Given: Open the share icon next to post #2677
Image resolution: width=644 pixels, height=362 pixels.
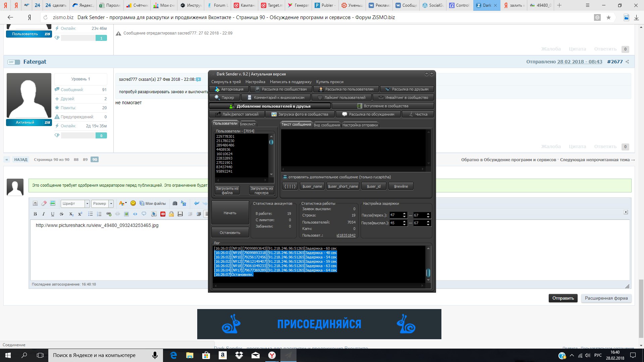Looking at the screenshot, I should [627, 62].
